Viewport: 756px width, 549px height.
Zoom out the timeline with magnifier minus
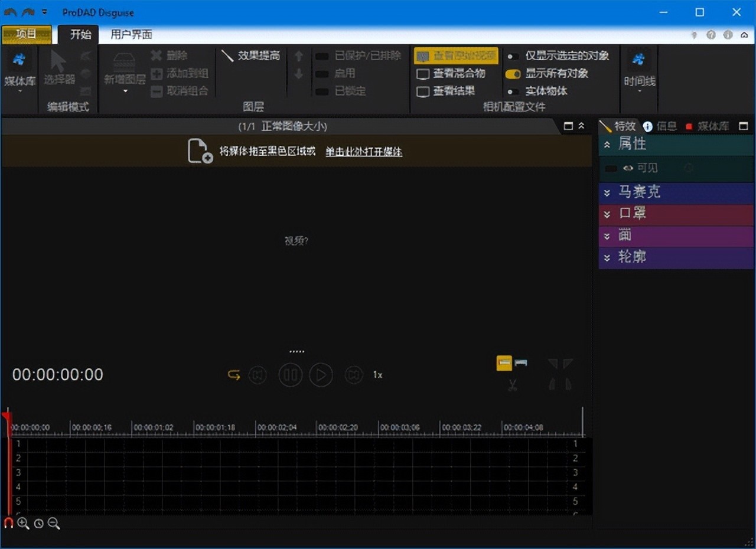pos(54,523)
